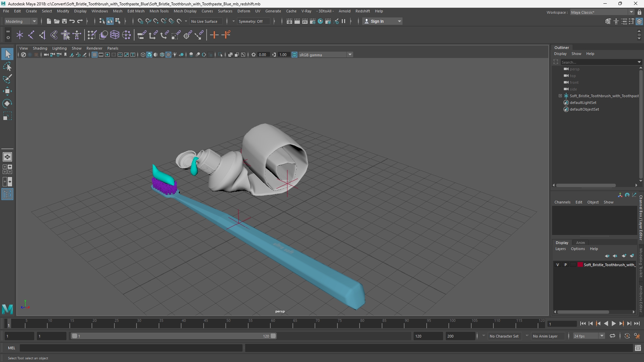Screen dimensions: 644x362
Task: Click the red layer color swatch
Action: 580,265
